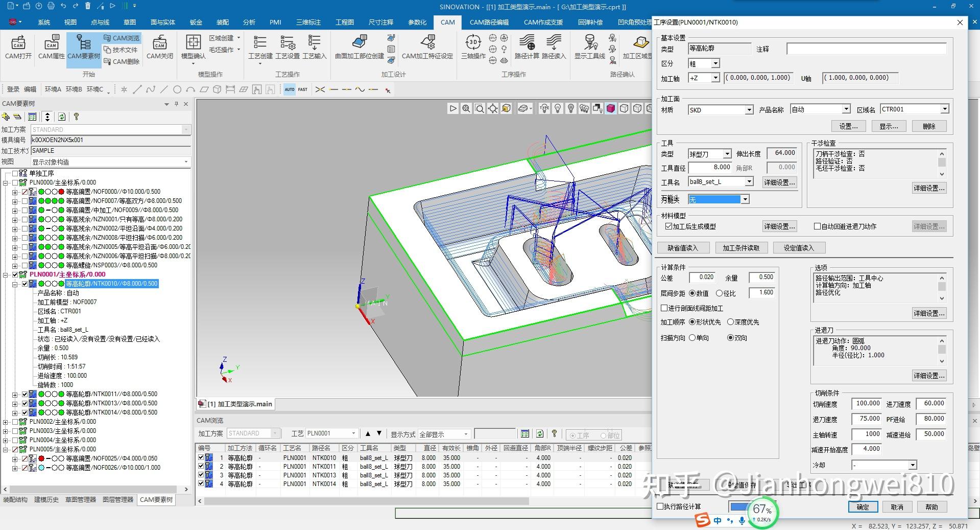Screen dimensions: 980x530
Task: Select the 深度优先 radio button
Action: click(730, 322)
